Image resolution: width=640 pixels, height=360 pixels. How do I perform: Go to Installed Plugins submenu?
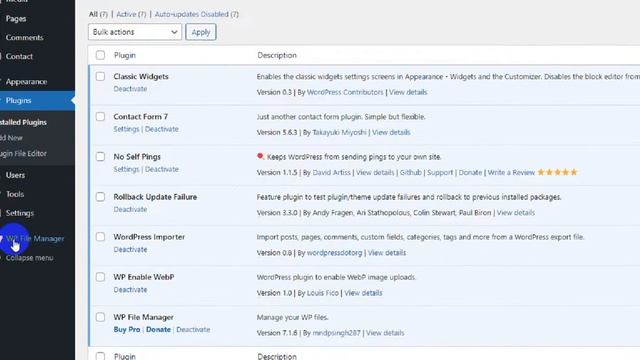23,122
